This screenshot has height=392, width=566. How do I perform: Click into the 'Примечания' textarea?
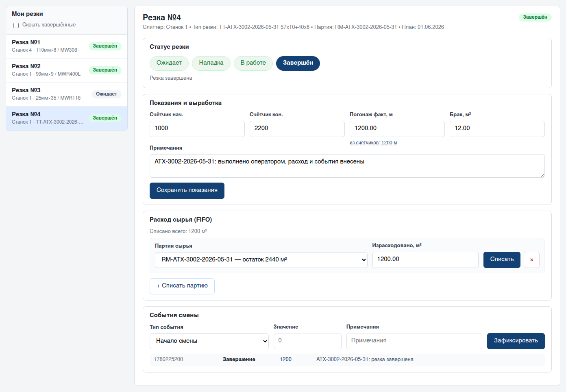click(x=347, y=166)
